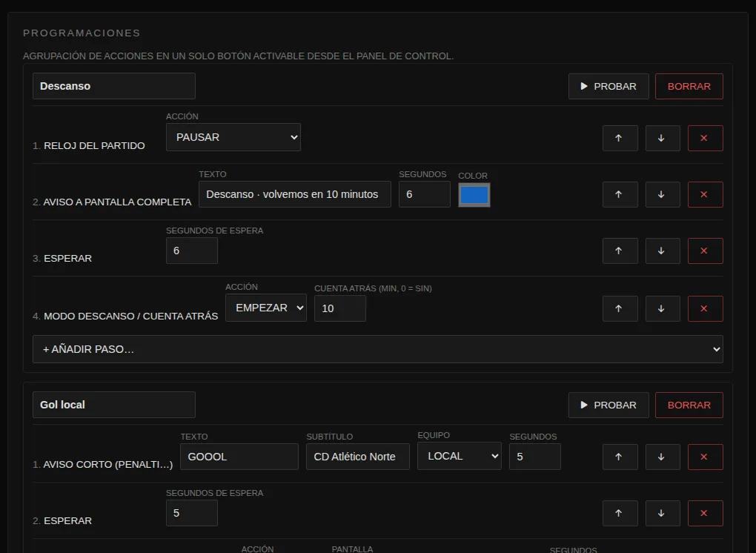Move Aviso corto (penalti) step down
This screenshot has width=756, height=553.
point(663,457)
